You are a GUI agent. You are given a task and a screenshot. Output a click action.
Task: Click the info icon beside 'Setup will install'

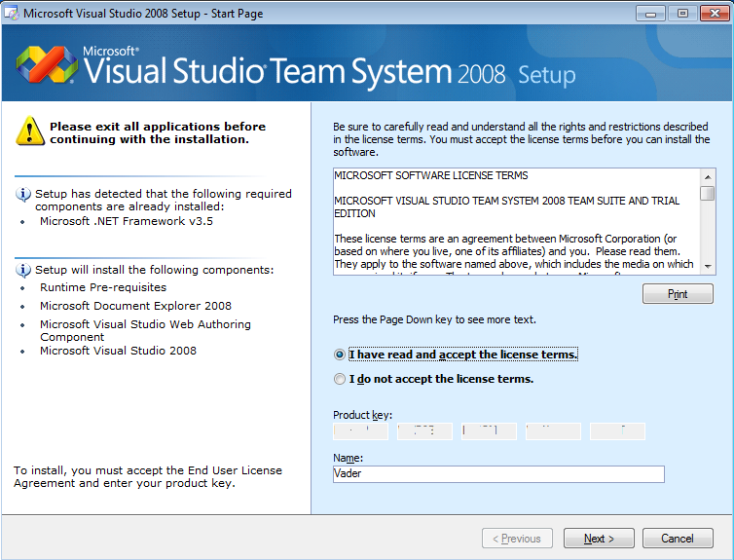pos(23,270)
